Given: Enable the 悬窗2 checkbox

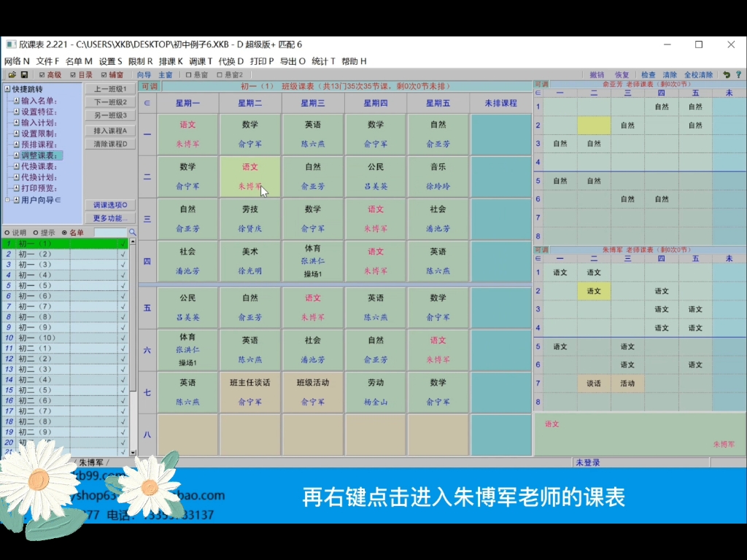Looking at the screenshot, I should click(219, 74).
